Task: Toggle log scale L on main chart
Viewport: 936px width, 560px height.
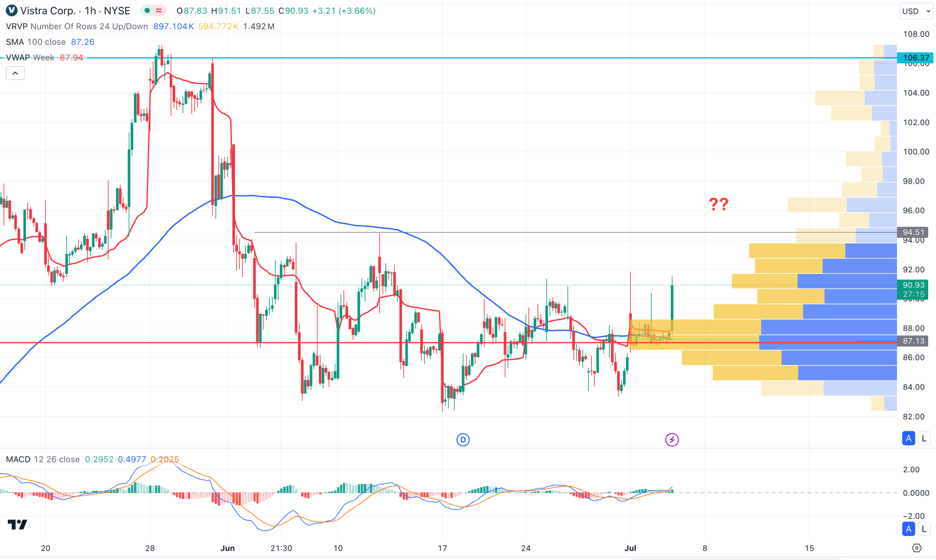Action: click(x=924, y=438)
